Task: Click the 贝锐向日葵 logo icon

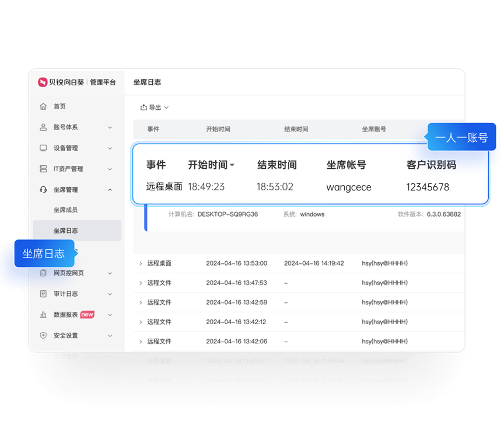Action: pos(42,82)
